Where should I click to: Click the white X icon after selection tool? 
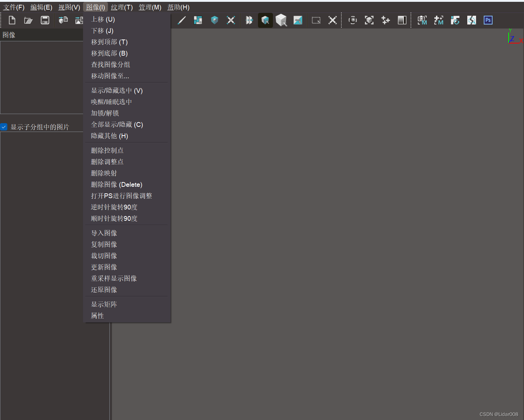pyautogui.click(x=333, y=20)
